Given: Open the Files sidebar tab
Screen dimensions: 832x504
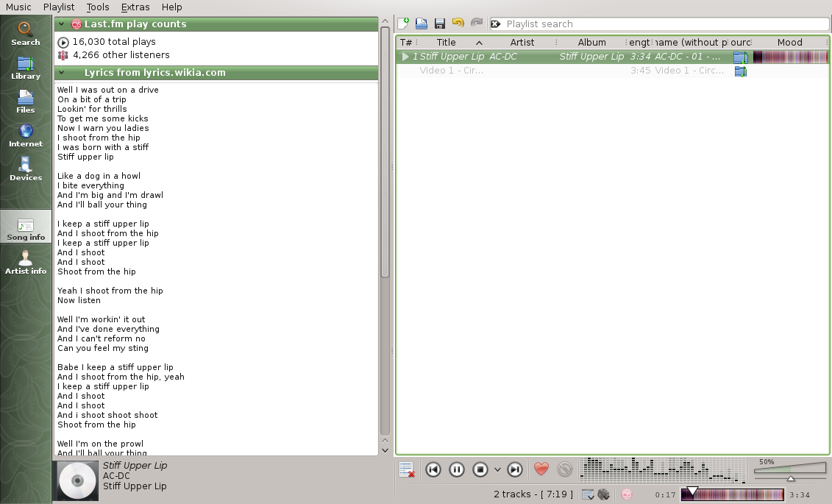Looking at the screenshot, I should pos(26,102).
